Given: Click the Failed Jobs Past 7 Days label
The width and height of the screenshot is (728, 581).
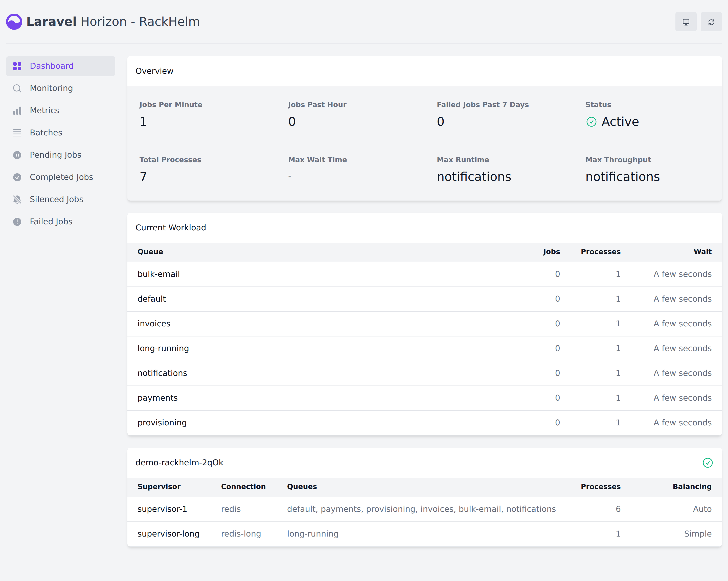Looking at the screenshot, I should pos(483,105).
